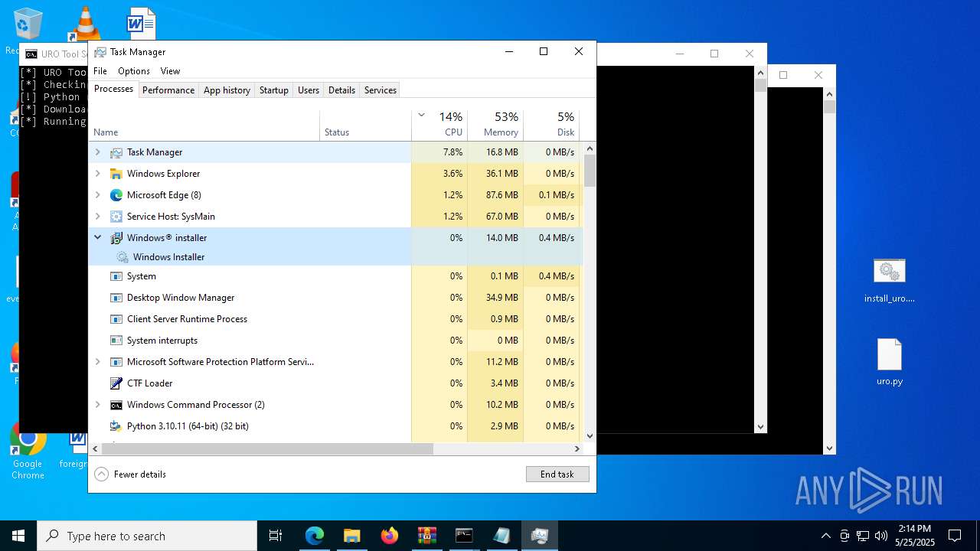Switch to the Details tab
980x551 pixels.
[341, 90]
